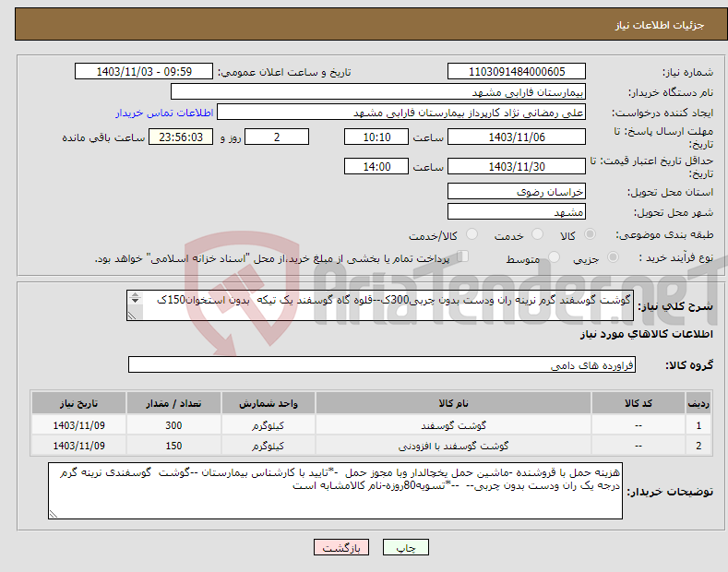The image size is (728, 572).
Task: Click province field خراسان رضوی
Action: point(517,191)
